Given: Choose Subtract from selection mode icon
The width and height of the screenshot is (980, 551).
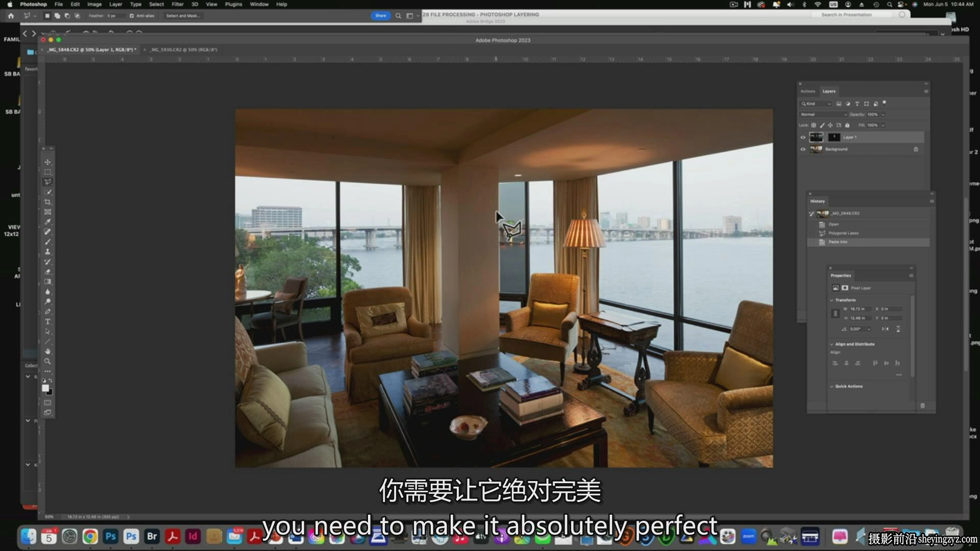Looking at the screenshot, I should coord(67,16).
